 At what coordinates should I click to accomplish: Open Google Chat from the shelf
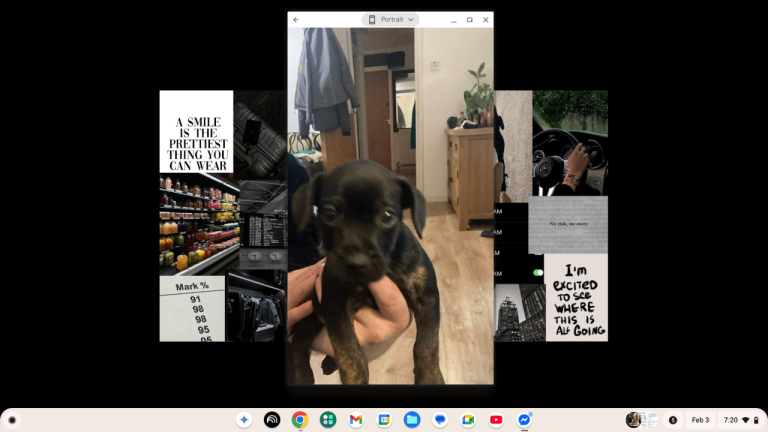point(440,420)
